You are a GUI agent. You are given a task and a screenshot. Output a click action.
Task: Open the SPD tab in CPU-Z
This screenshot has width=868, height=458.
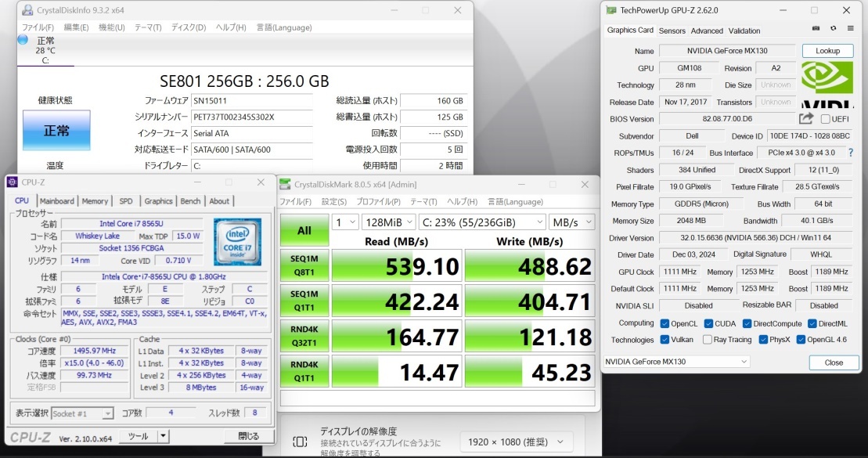tap(126, 201)
